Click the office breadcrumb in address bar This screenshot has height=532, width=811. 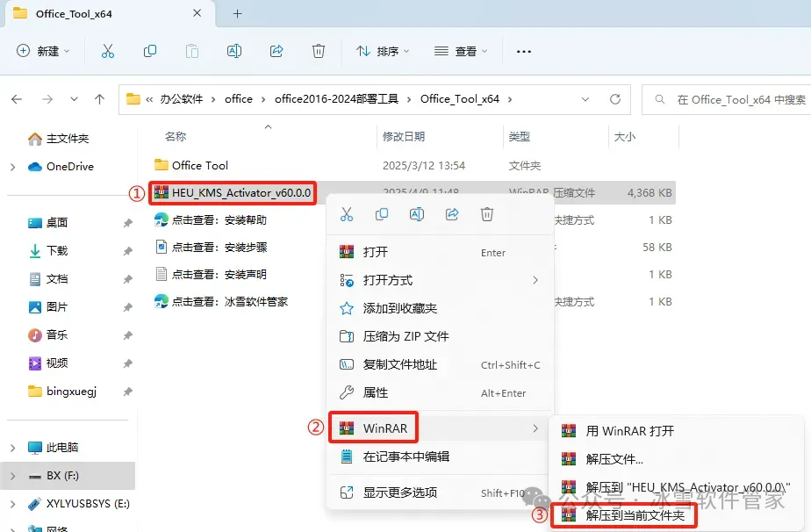pyautogui.click(x=239, y=99)
